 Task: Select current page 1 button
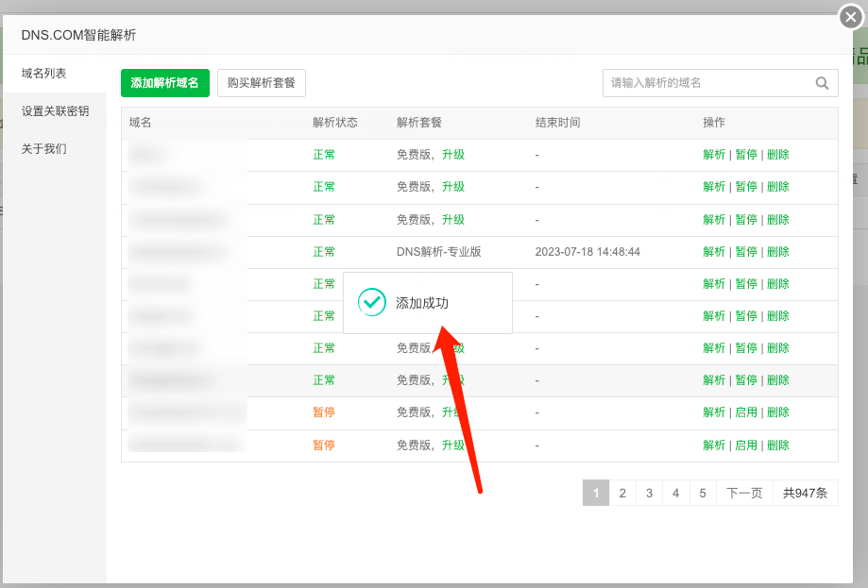click(x=596, y=493)
